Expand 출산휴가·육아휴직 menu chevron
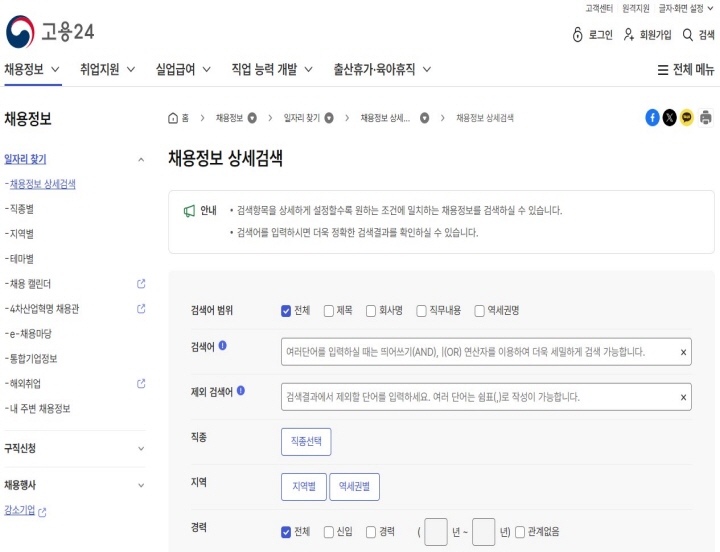 point(427,70)
